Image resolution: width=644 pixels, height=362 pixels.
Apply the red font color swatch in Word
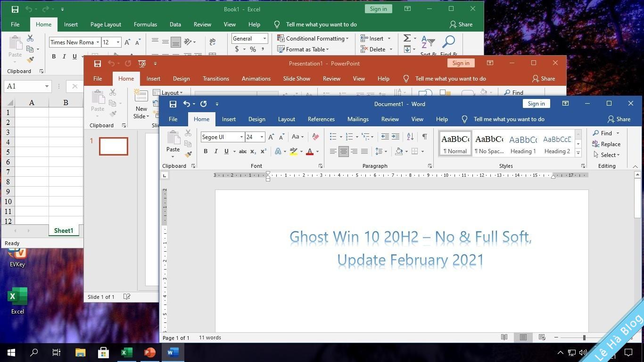pos(310,151)
